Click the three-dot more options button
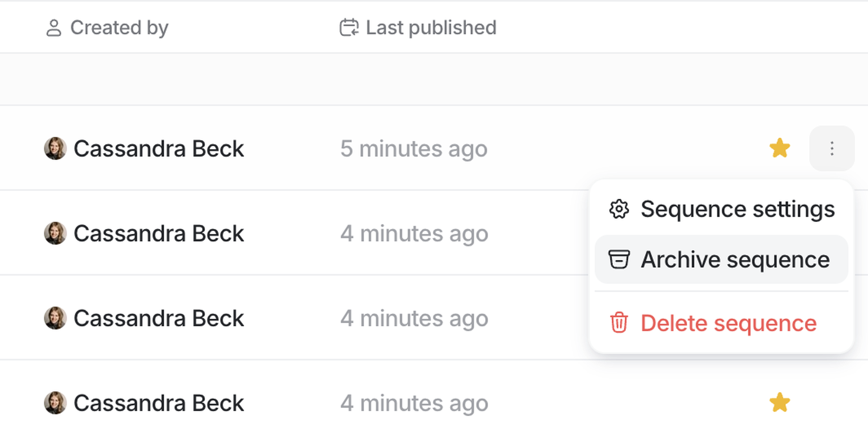Screen dimensions: 868x442 832,148
